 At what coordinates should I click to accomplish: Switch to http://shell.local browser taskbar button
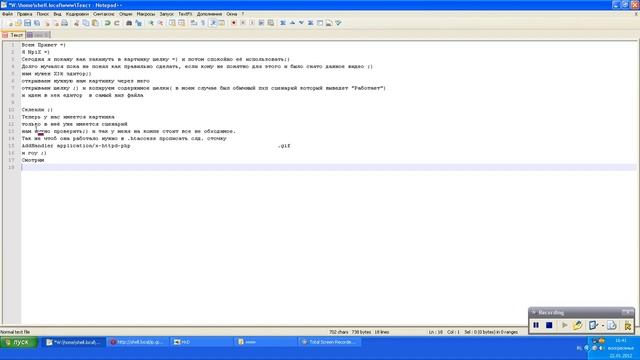click(137, 342)
